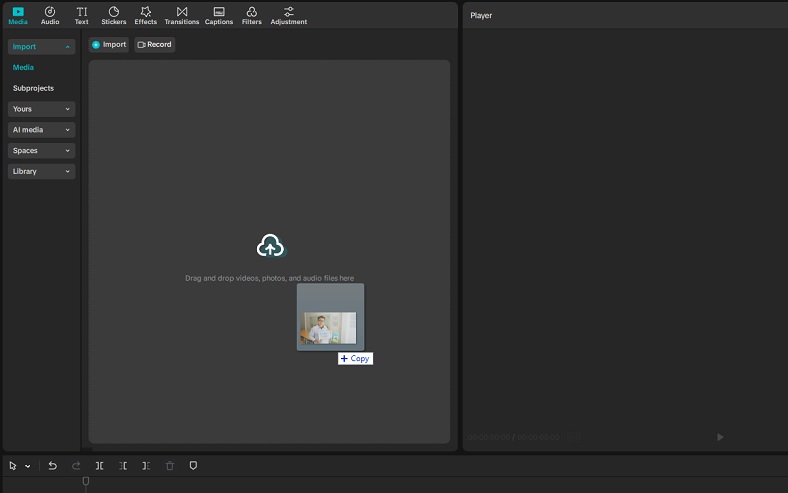The height and width of the screenshot is (493, 788).
Task: Open the Filters panel
Action: (252, 15)
